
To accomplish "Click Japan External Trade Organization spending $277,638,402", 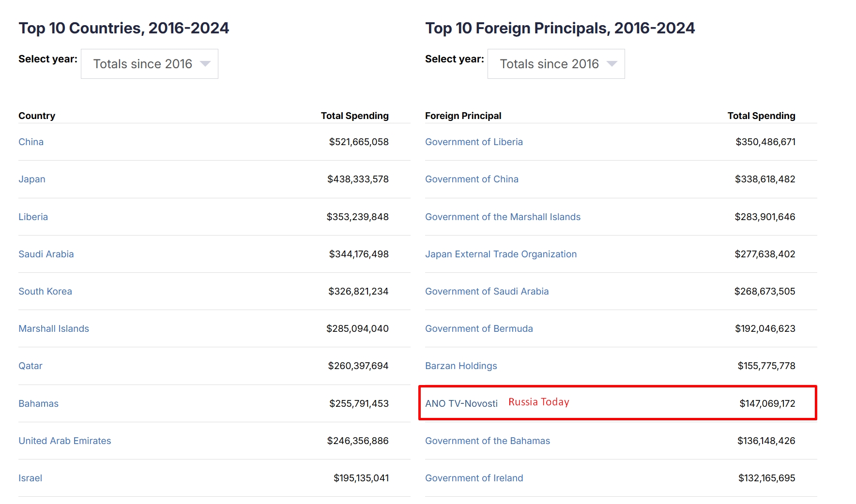I will coord(765,254).
